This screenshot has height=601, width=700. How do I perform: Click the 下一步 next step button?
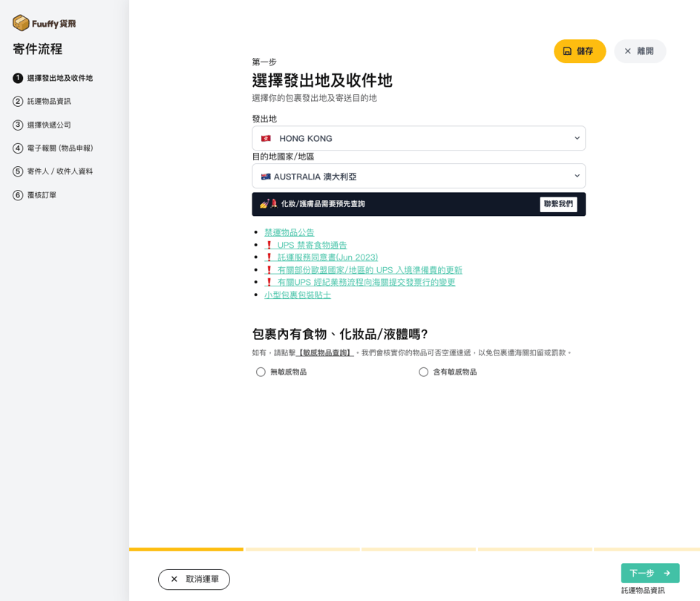pos(650,573)
